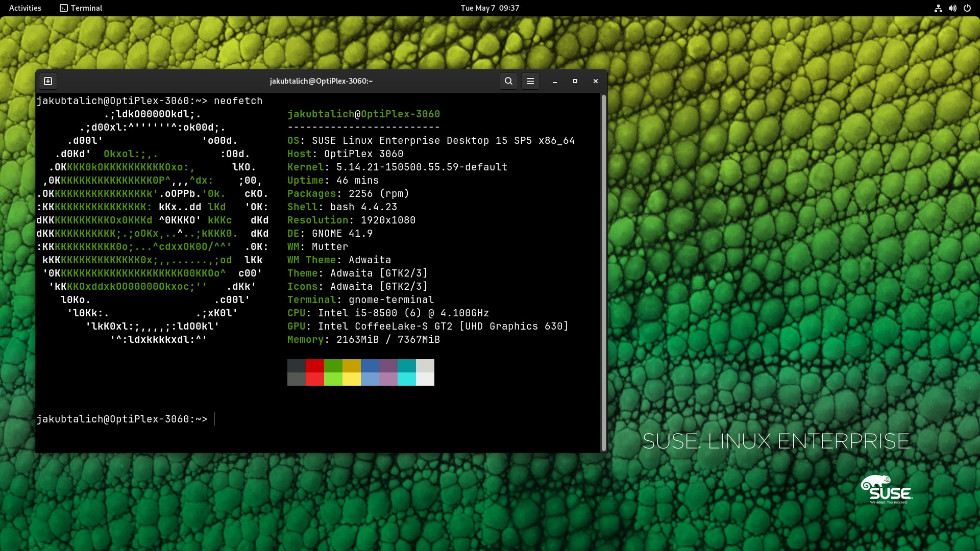Click the light blue color block
This screenshot has width=980, height=551.
tap(370, 379)
